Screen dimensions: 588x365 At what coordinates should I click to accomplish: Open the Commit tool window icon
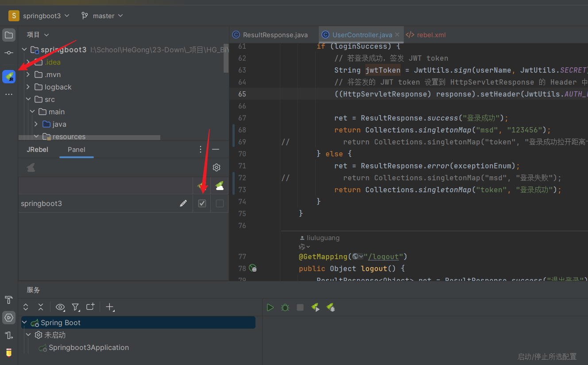click(x=9, y=53)
